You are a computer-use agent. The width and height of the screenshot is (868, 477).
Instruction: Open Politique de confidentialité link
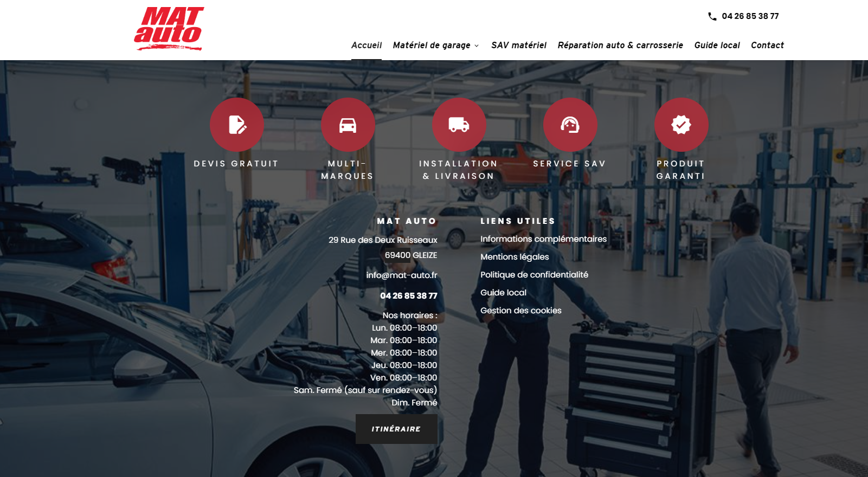(534, 275)
